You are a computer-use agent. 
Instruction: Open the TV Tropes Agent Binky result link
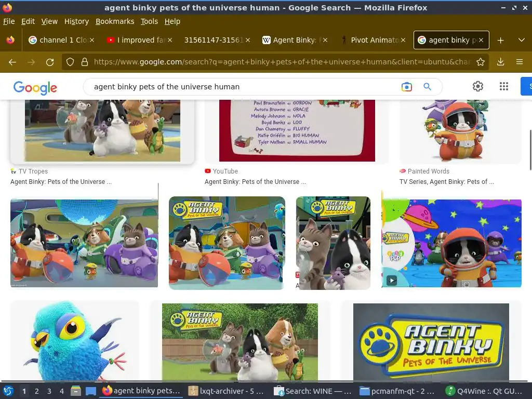(61, 181)
